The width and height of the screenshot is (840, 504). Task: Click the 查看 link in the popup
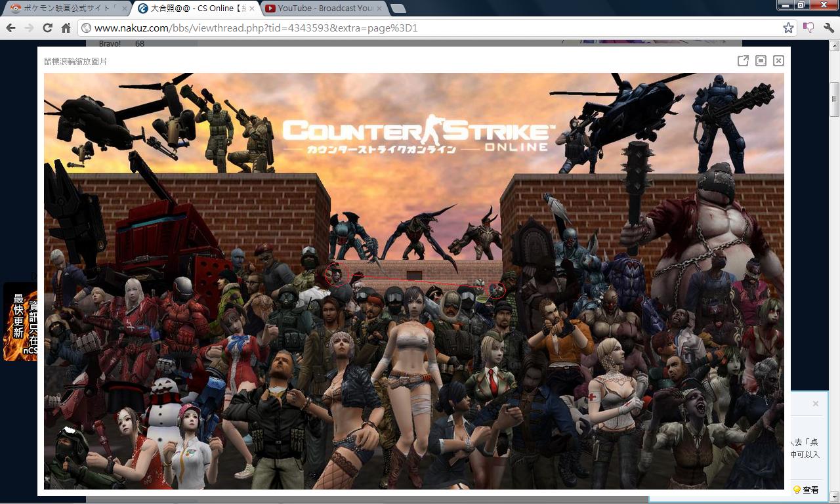[810, 490]
